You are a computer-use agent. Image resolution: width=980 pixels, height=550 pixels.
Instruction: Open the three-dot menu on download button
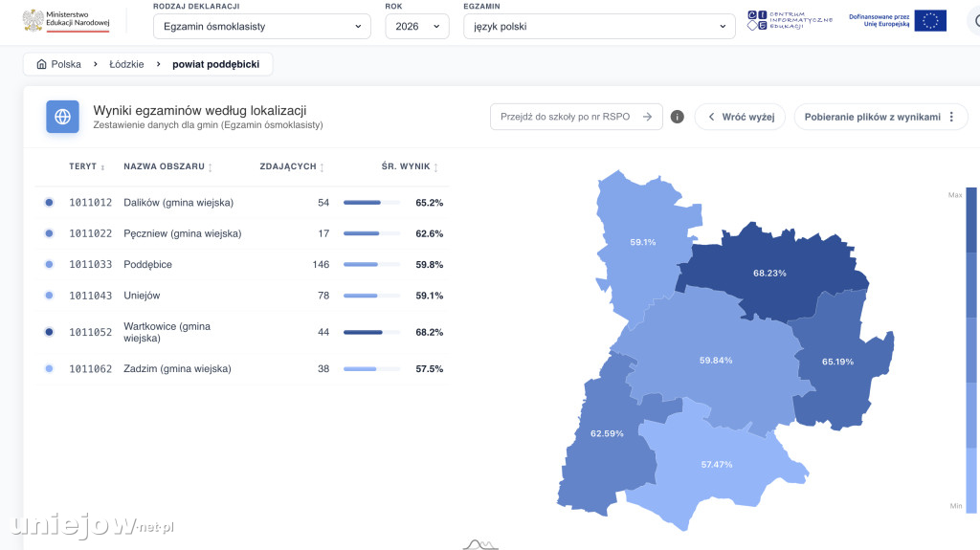click(x=951, y=117)
